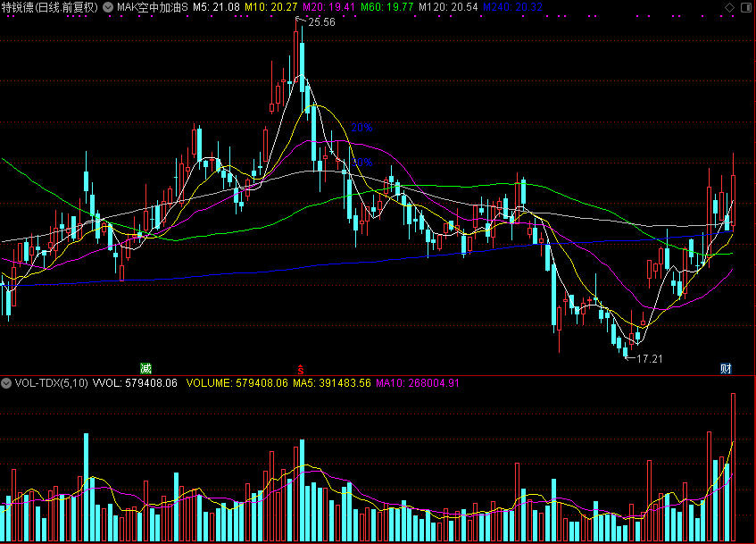
Task: Click the red S marker below the chart
Action: coord(301,370)
